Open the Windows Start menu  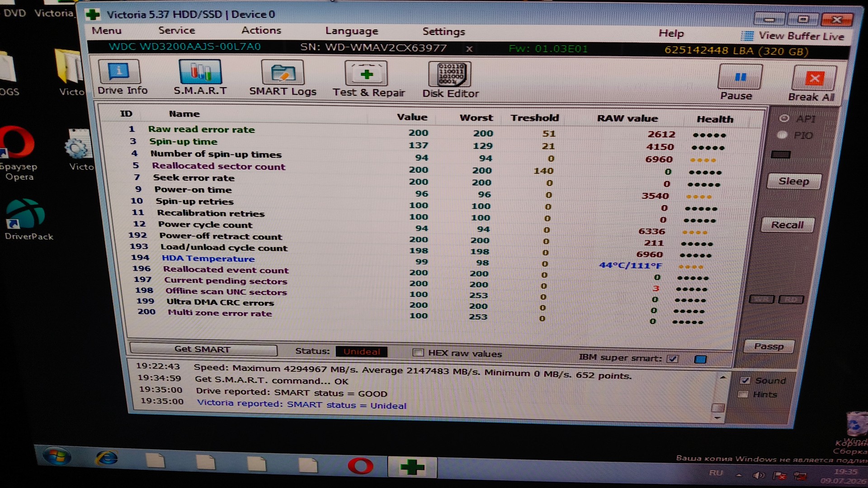[x=57, y=457]
